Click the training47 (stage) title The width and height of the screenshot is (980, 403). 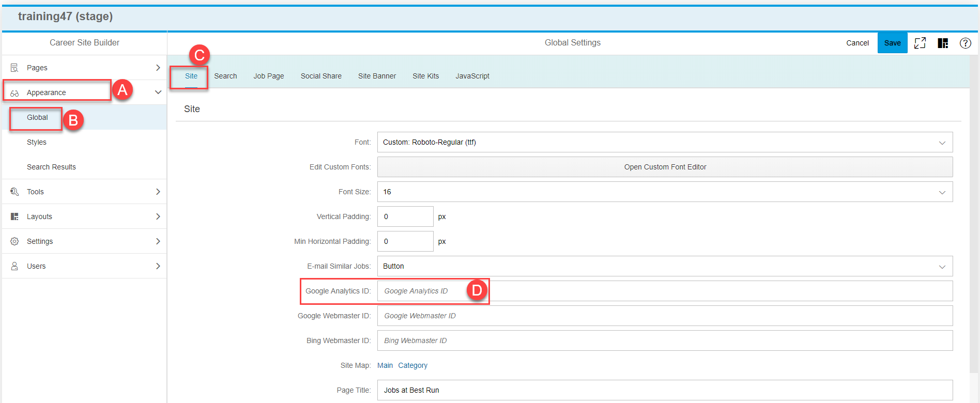click(x=65, y=17)
